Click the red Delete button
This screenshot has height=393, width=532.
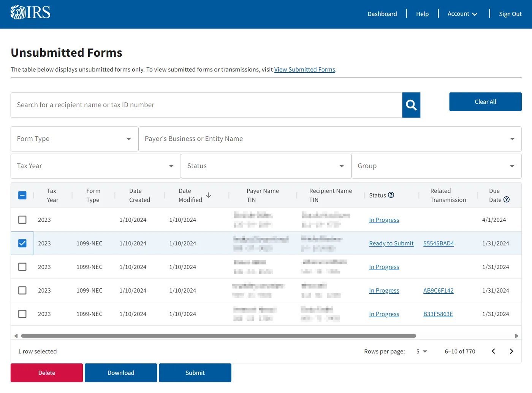click(x=47, y=373)
